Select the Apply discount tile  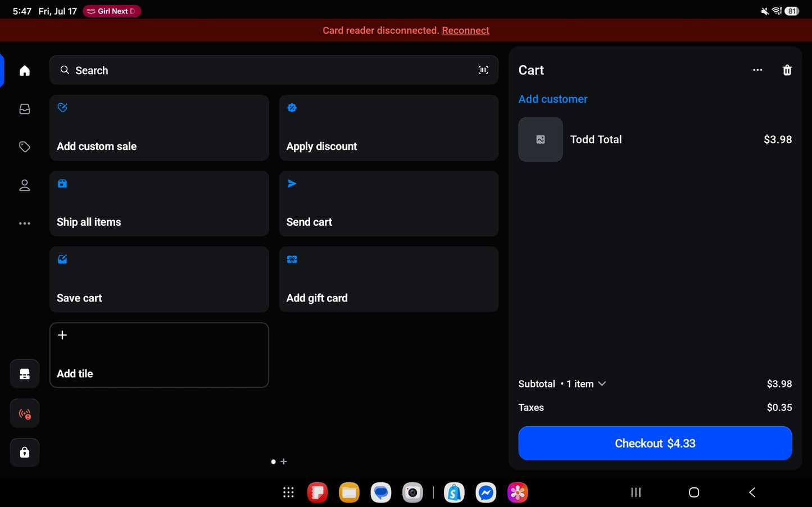[x=389, y=127]
